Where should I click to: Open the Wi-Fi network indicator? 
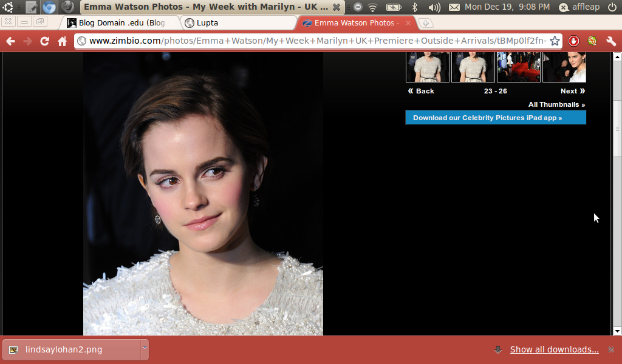coord(372,7)
